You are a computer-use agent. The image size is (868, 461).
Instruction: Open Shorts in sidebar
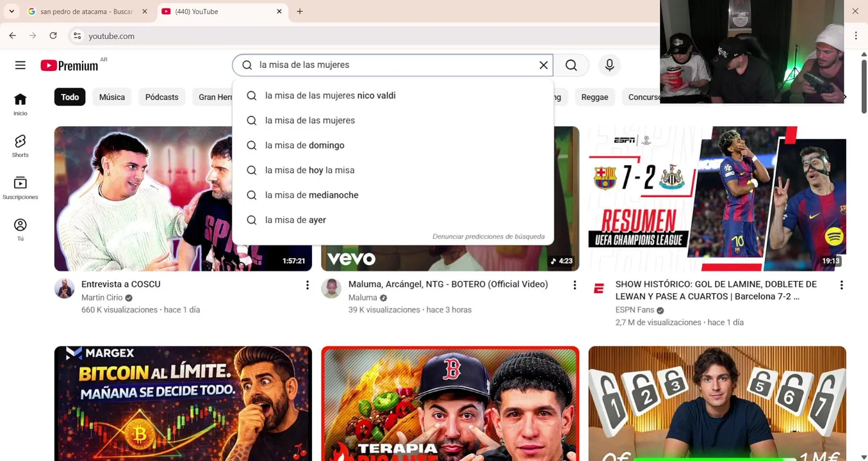[x=20, y=146]
